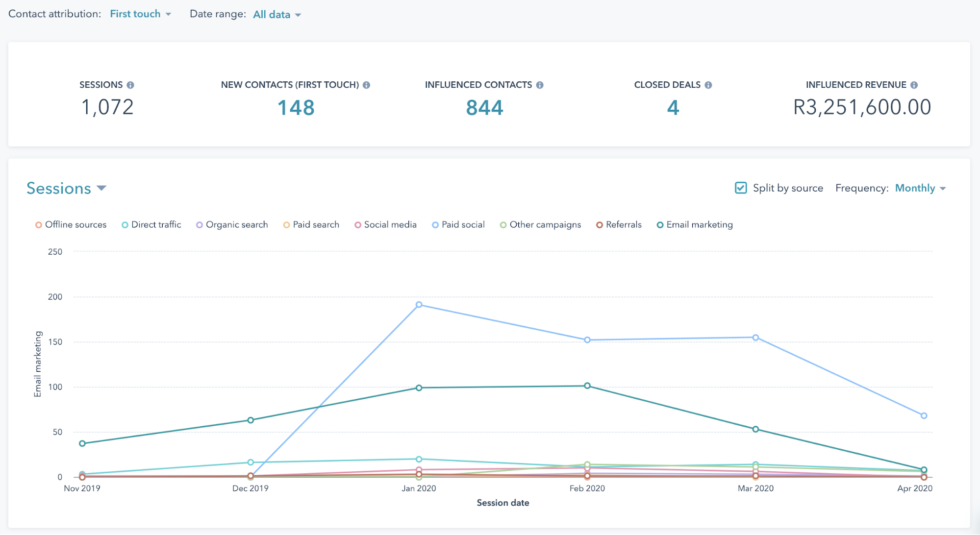Viewport: 980px width, 535px height.
Task: Toggle Paid social series in legend
Action: 458,225
